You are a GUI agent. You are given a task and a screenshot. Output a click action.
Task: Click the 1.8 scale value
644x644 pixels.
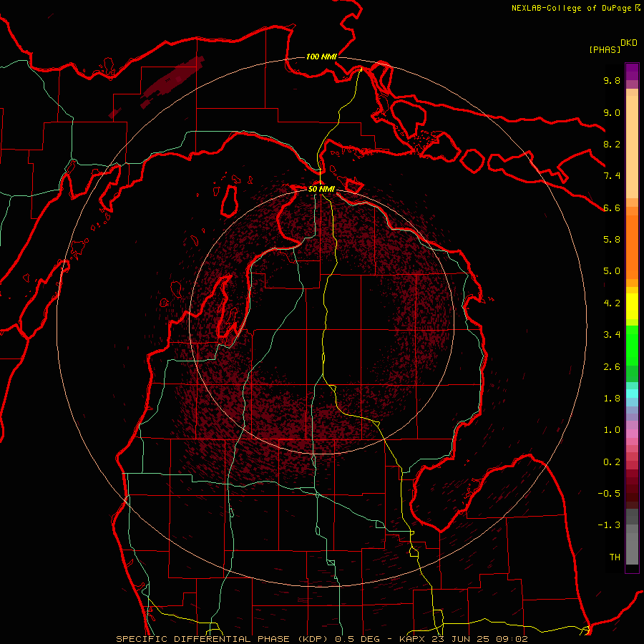pyautogui.click(x=612, y=399)
